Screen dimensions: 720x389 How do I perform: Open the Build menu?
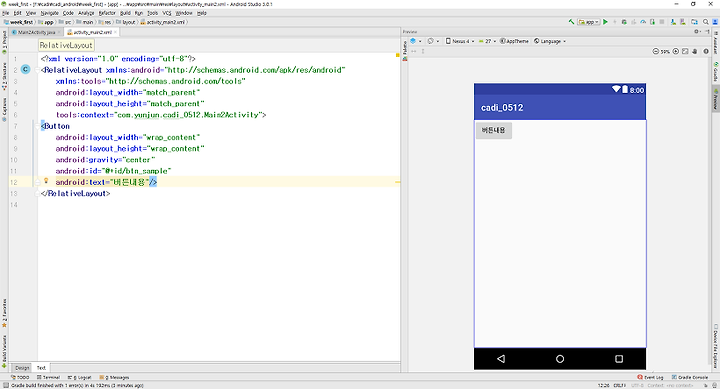coord(125,13)
